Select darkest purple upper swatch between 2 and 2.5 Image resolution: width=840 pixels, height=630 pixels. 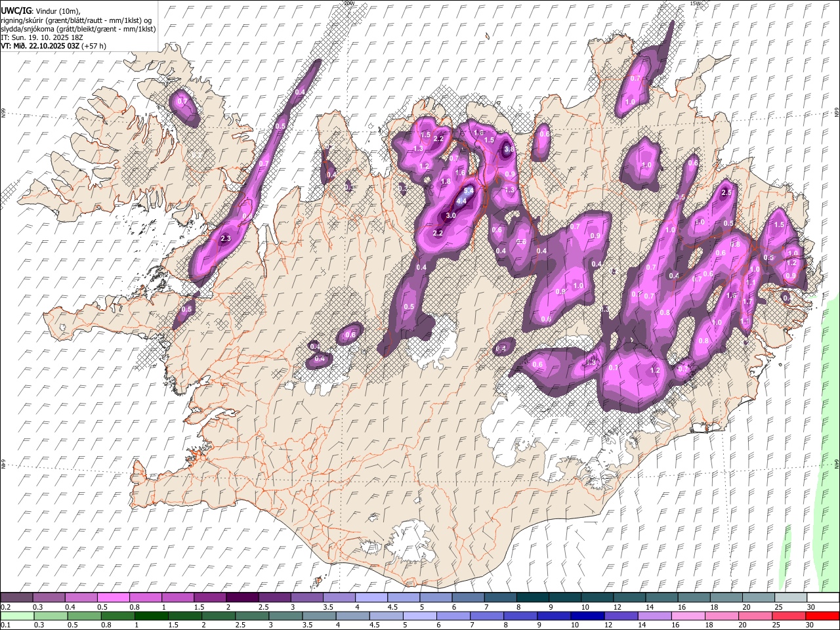coord(241,597)
